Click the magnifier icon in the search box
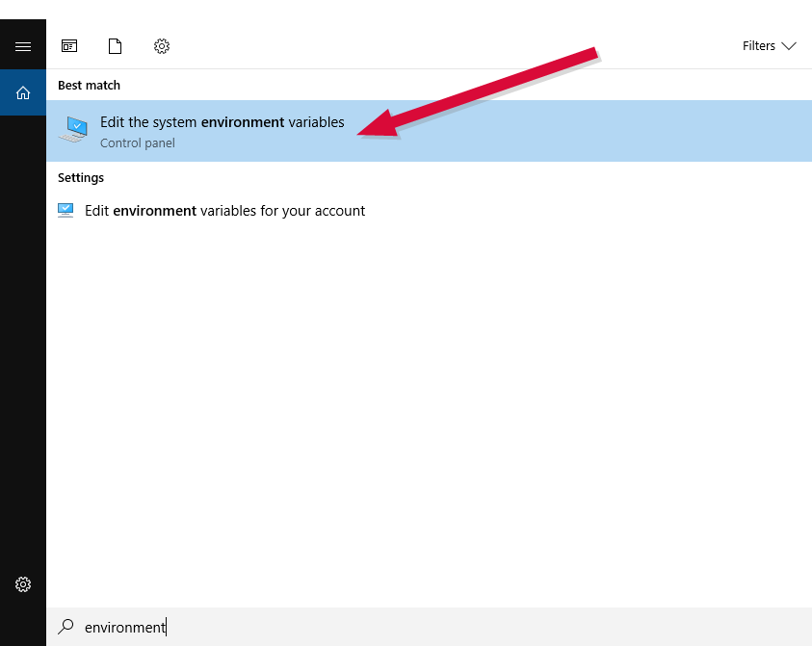812x646 pixels. 65,627
